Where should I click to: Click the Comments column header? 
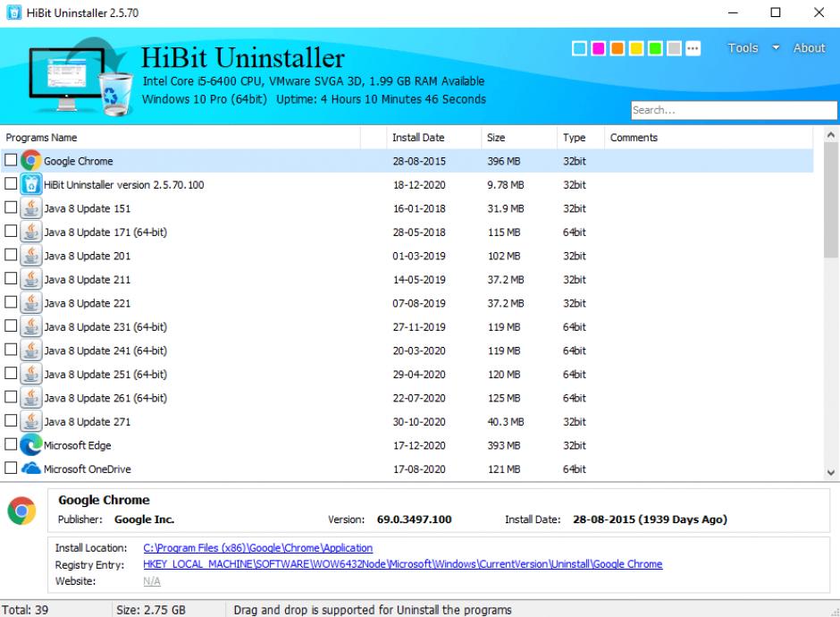(x=709, y=138)
